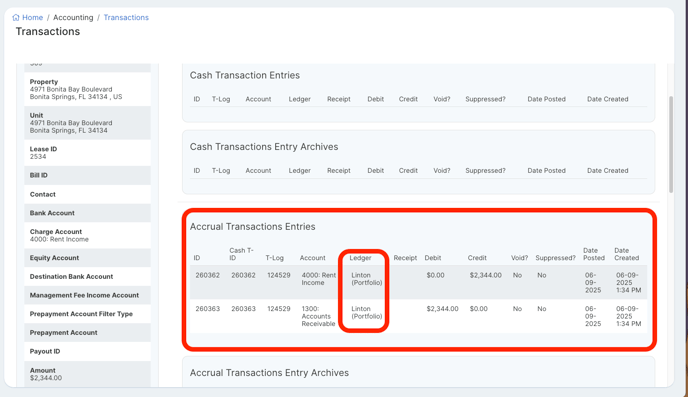This screenshot has height=397, width=688.
Task: Click Transactions page title
Action: coord(48,32)
